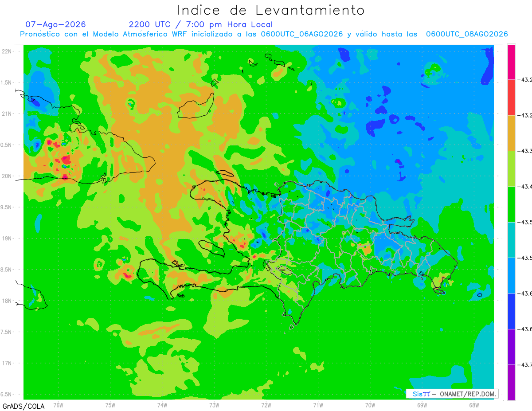Pick the dark royal-blue legend swatch
This screenshot has width=532, height=411.
(x=511, y=311)
